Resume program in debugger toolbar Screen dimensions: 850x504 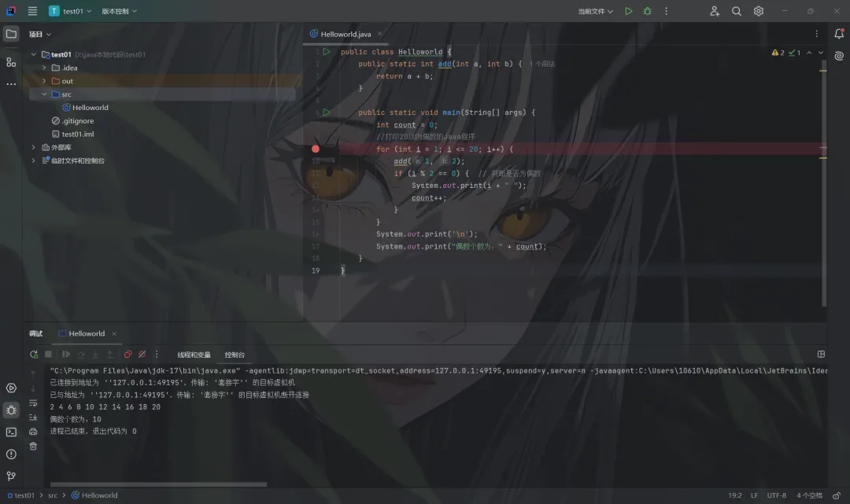pos(65,354)
